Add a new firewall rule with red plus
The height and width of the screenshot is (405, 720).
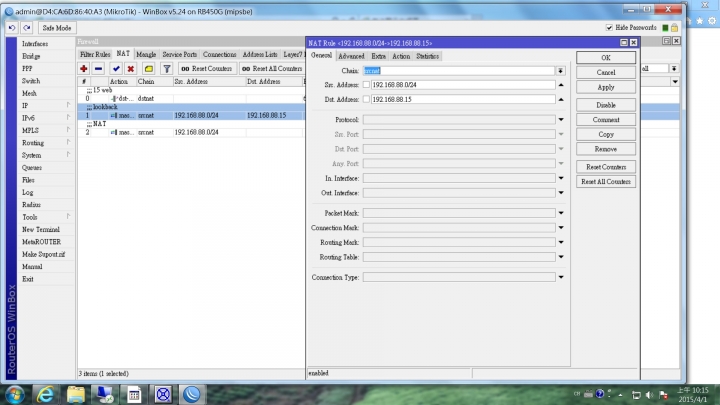[84, 69]
